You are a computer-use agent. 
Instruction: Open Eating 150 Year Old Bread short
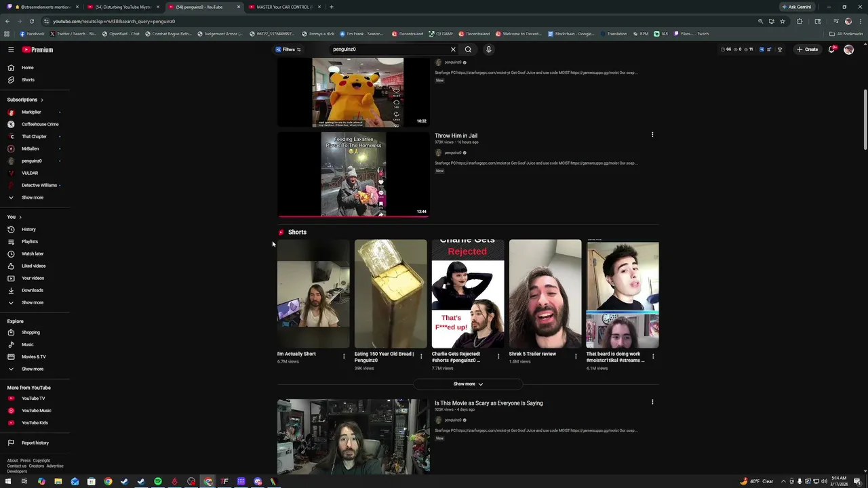pyautogui.click(x=391, y=293)
